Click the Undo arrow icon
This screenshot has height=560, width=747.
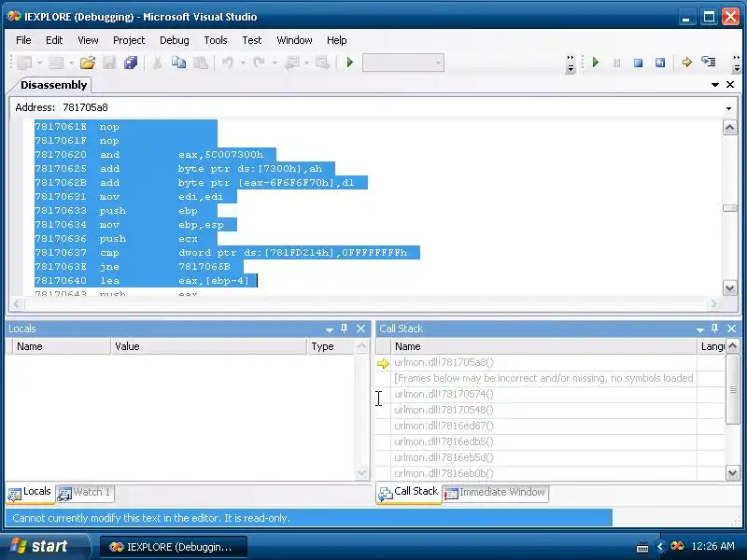point(228,63)
